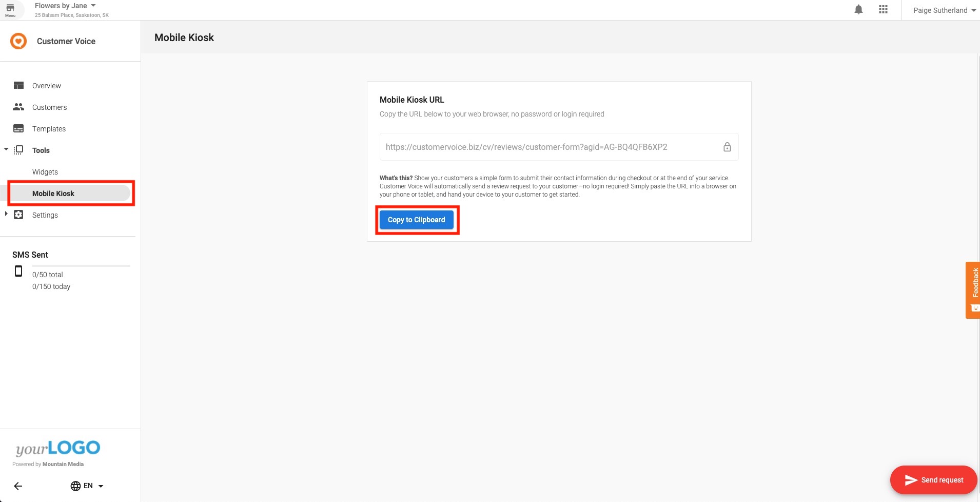The height and width of the screenshot is (502, 980).
Task: Open the orange Feedback side tab
Action: coord(973,290)
